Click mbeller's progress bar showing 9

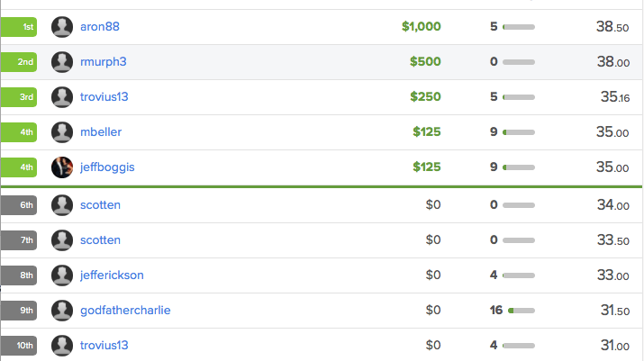pos(519,132)
